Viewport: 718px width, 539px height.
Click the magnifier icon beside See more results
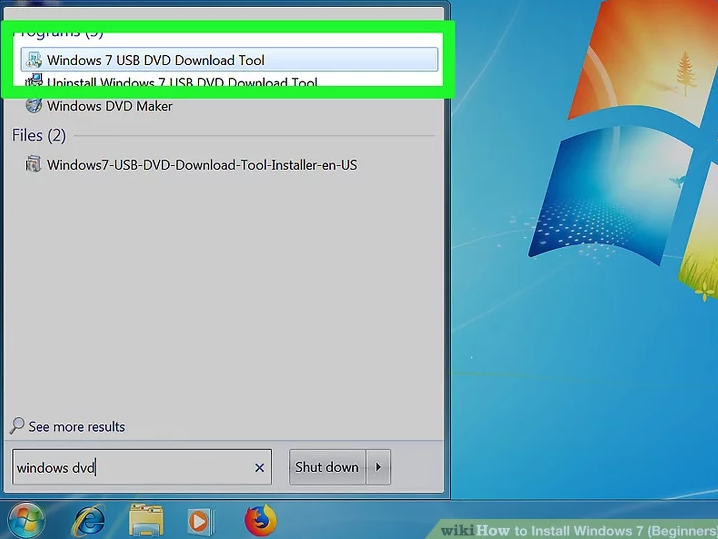tap(17, 426)
